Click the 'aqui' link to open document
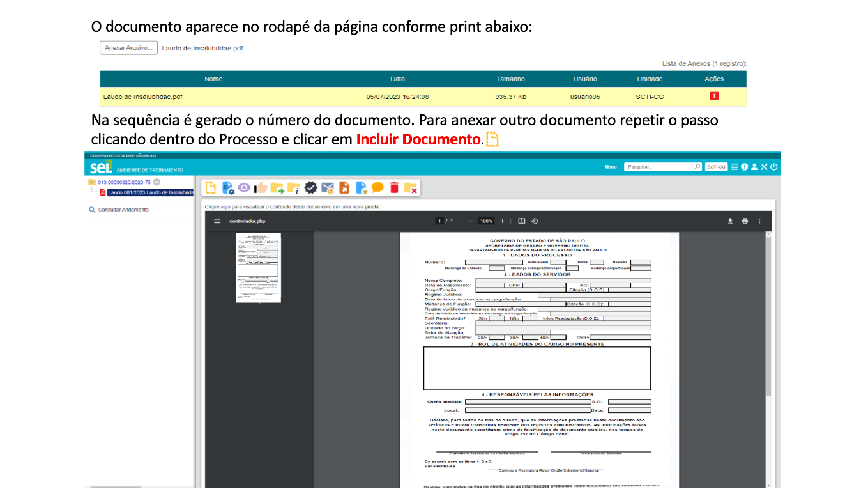This screenshot has width=868, height=489. click(225, 206)
